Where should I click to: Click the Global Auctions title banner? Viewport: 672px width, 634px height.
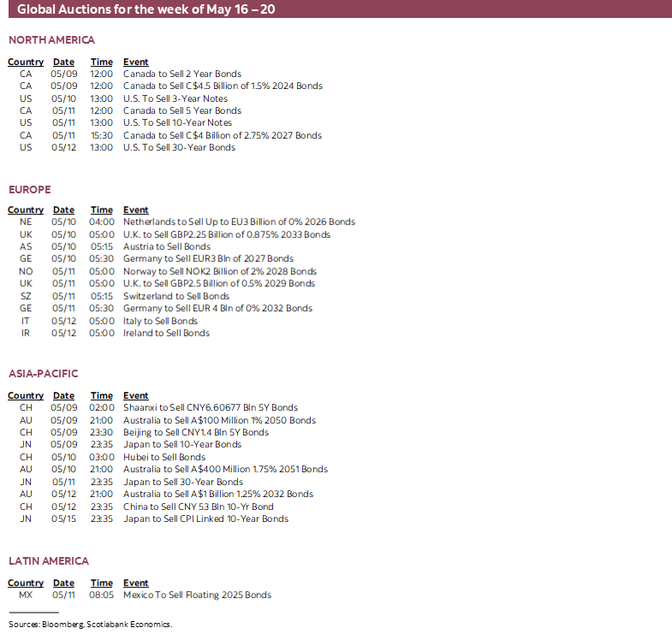point(146,9)
